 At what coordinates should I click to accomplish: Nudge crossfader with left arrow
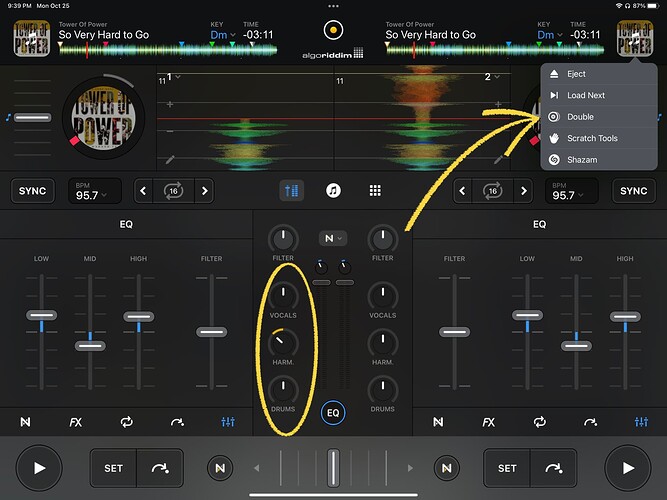coord(257,468)
